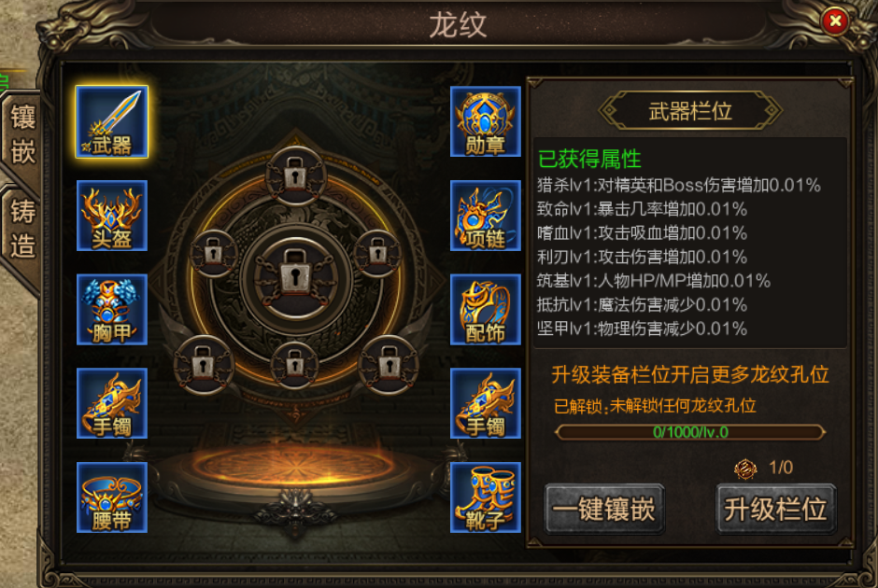Choose the 腰带 belt equipment icon

point(112,497)
